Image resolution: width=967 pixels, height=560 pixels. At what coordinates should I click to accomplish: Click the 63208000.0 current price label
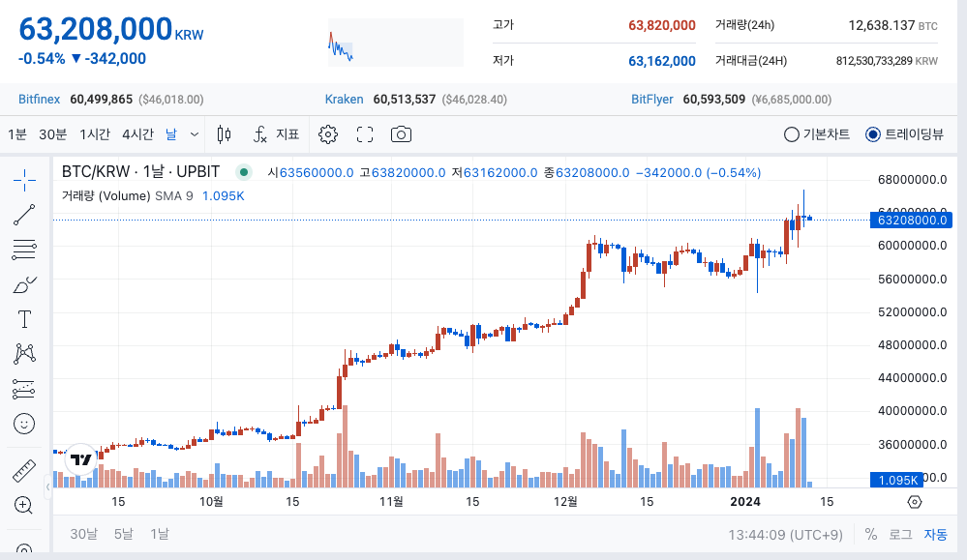click(912, 220)
